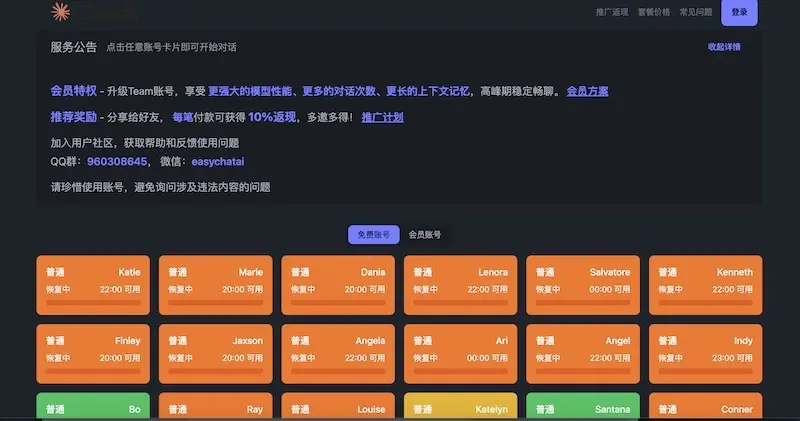Open the 推广返现 menu item
The image size is (800, 421).
click(x=612, y=12)
